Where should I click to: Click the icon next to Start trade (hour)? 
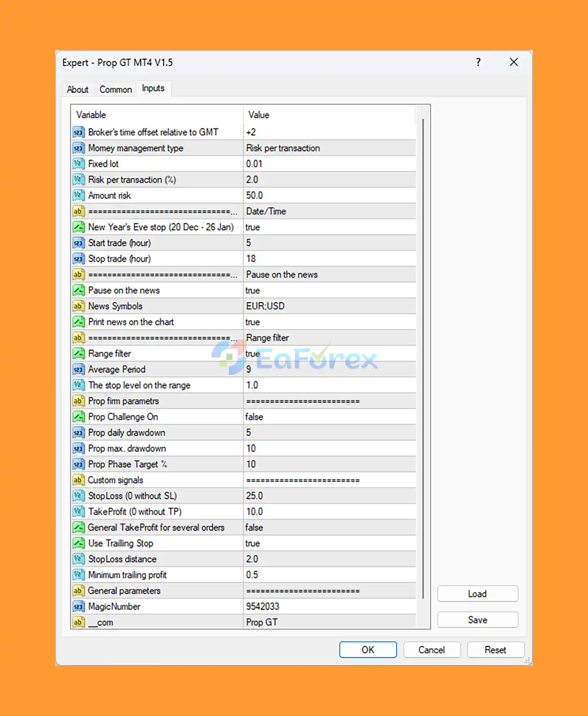click(79, 243)
